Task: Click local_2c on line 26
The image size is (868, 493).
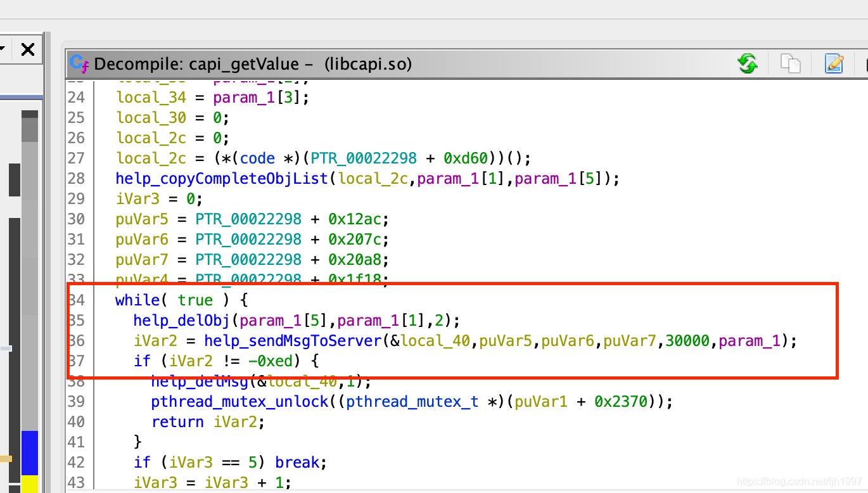Action: tap(151, 138)
